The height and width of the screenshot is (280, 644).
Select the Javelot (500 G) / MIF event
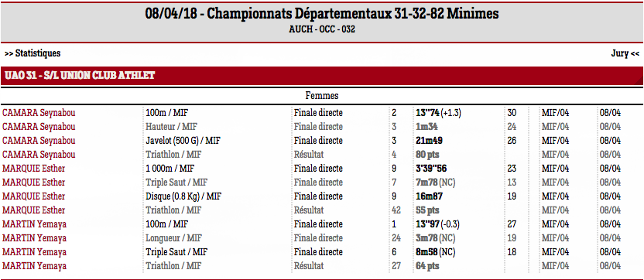click(183, 141)
